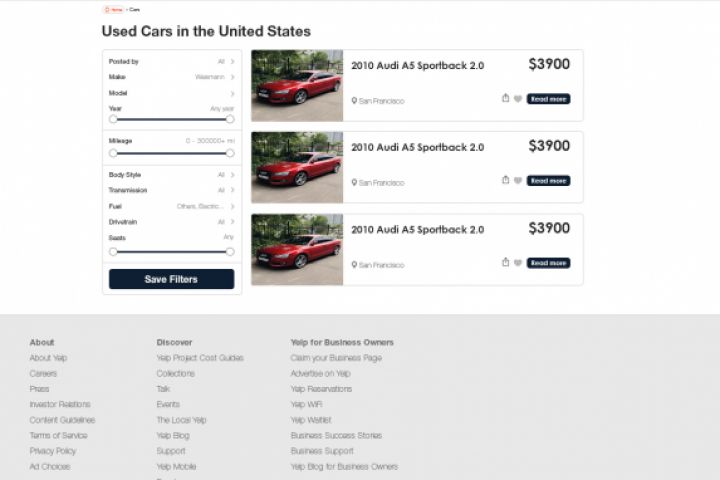This screenshot has width=720, height=480.
Task: Expand the Posted by filter
Action: tap(232, 62)
